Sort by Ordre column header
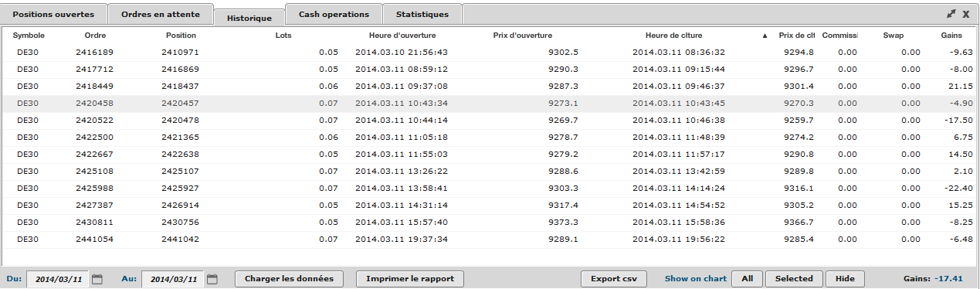 pyautogui.click(x=96, y=36)
